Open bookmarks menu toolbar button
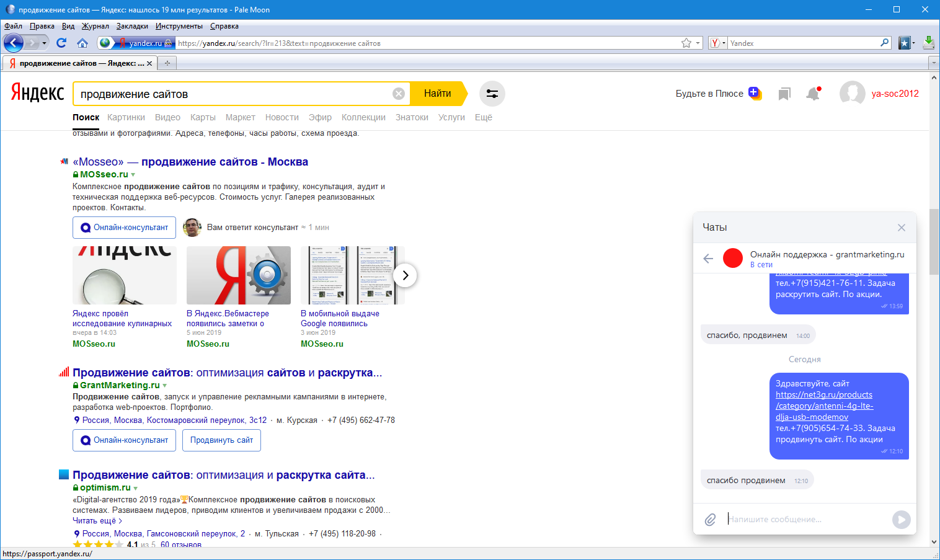This screenshot has height=560, width=940. 905,43
